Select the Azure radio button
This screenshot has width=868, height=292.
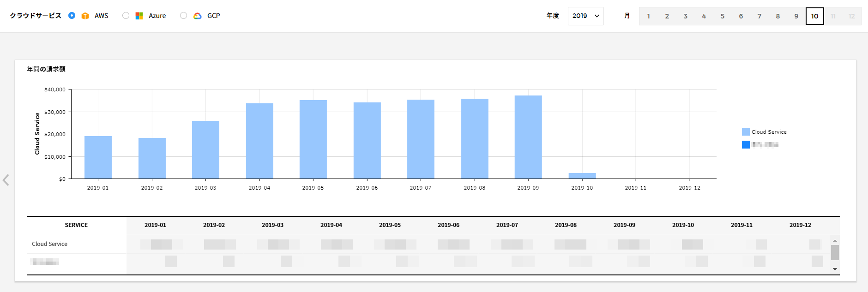point(126,16)
